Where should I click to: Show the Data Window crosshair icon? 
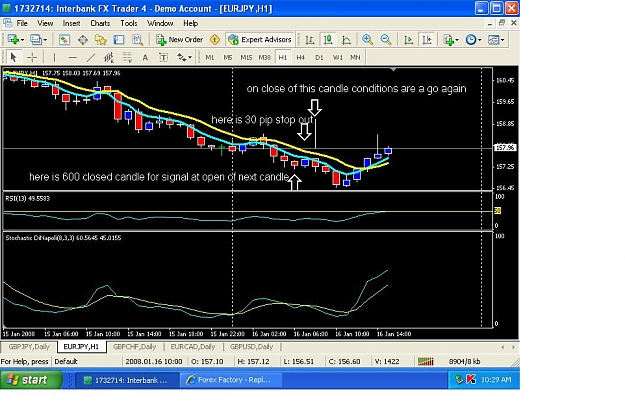click(83, 39)
